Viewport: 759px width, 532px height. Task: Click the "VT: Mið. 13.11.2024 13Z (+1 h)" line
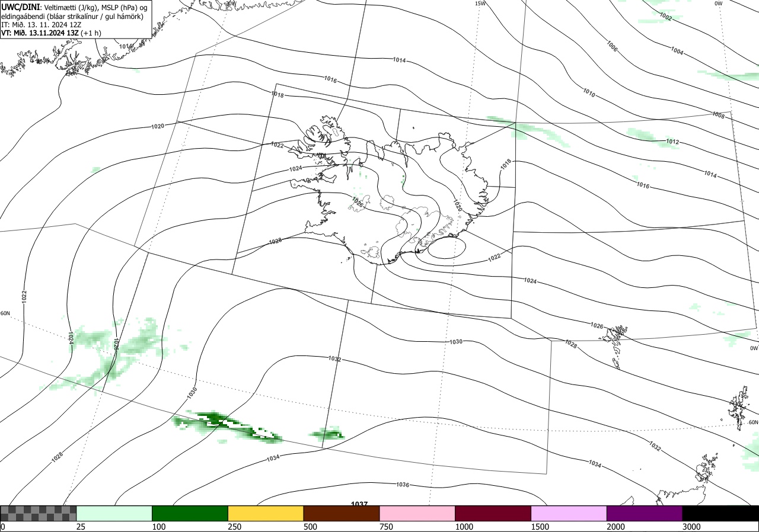click(x=51, y=33)
